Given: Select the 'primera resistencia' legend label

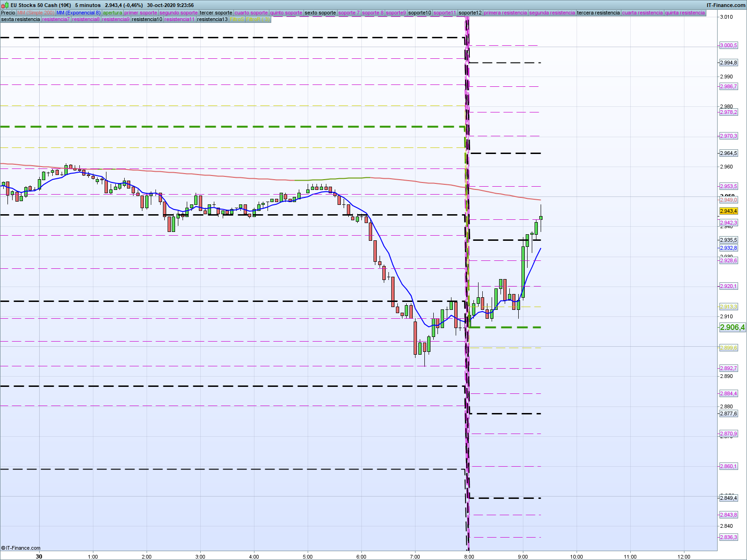Looking at the screenshot, I should pyautogui.click(x=506, y=13).
